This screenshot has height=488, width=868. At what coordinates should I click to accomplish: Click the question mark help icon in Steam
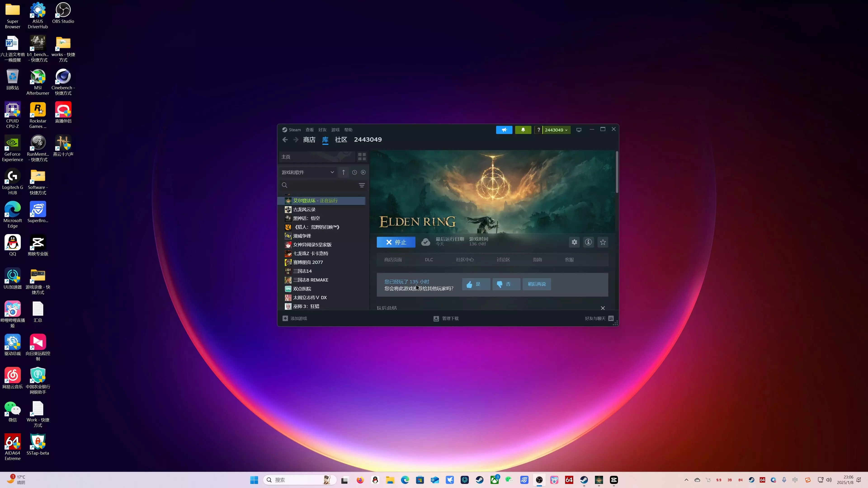point(538,130)
